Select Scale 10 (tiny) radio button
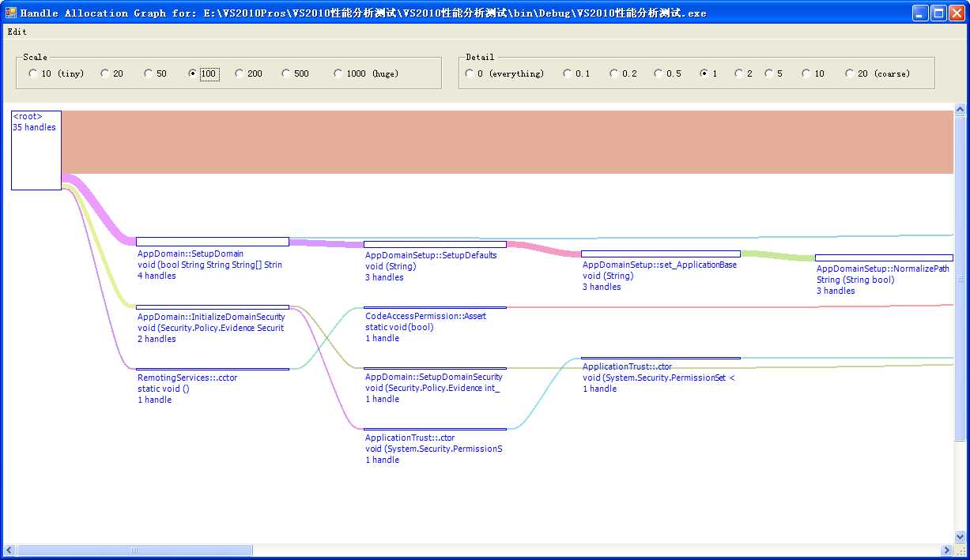Viewport: 970px width, 560px height. coord(55,73)
